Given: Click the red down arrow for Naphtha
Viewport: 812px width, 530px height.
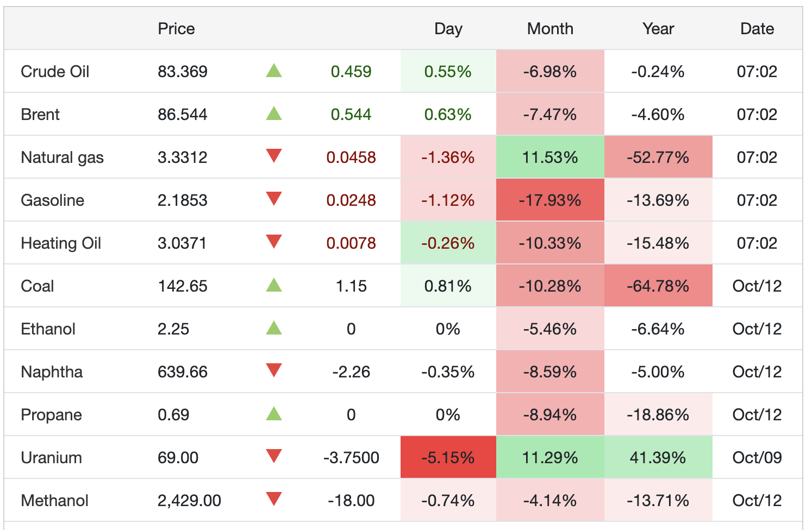Looking at the screenshot, I should coord(274,371).
